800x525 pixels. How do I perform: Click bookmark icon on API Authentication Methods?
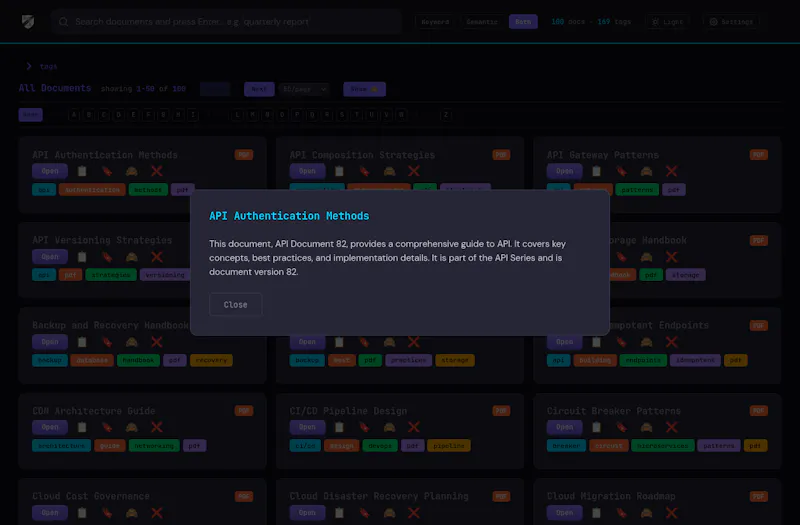107,171
